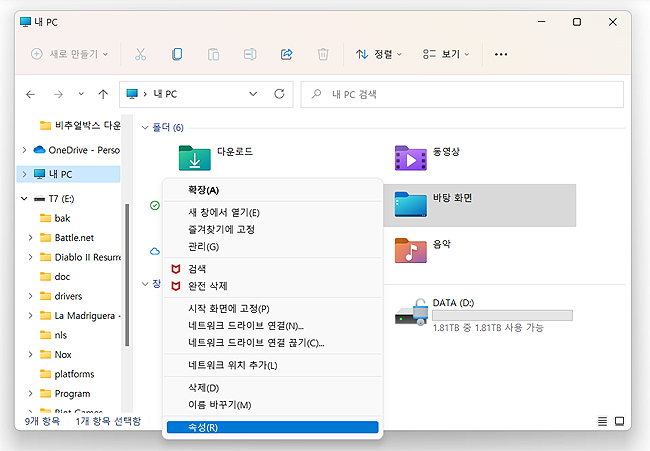650x451 pixels.
Task: Select the DATA (D:) drive icon
Action: (411, 312)
